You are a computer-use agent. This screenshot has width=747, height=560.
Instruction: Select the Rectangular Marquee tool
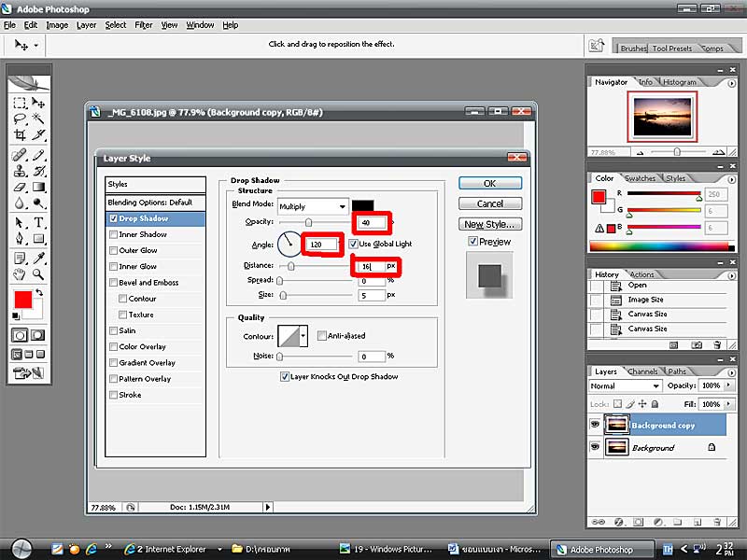point(20,103)
